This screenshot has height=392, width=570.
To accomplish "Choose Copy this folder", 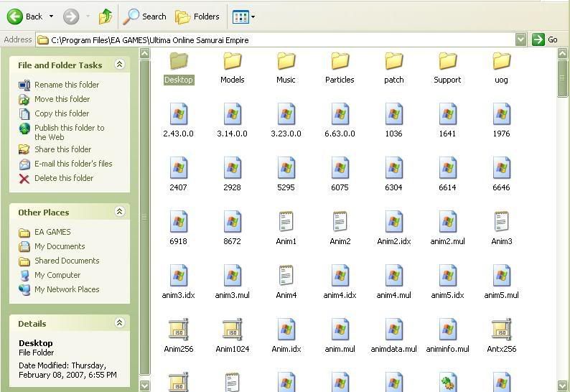I will 54,113.
